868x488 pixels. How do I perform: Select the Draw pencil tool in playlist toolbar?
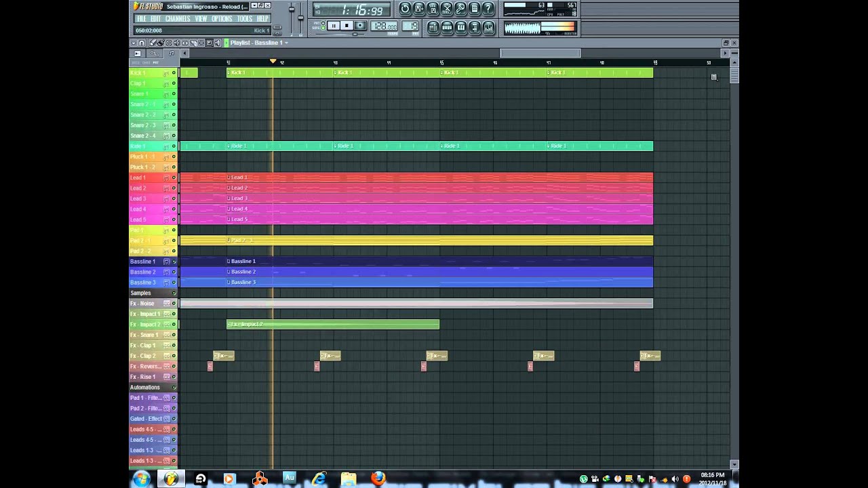coord(153,43)
